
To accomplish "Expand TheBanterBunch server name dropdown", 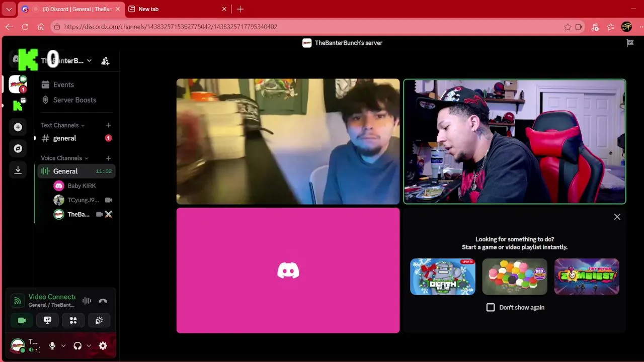I will (89, 61).
